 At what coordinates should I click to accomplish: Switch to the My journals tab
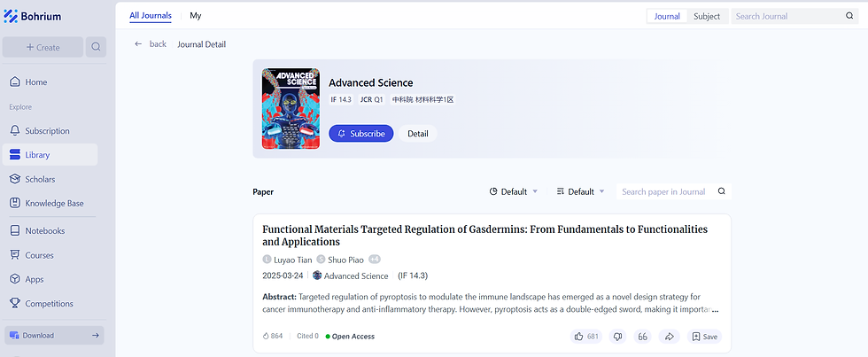pyautogui.click(x=196, y=16)
